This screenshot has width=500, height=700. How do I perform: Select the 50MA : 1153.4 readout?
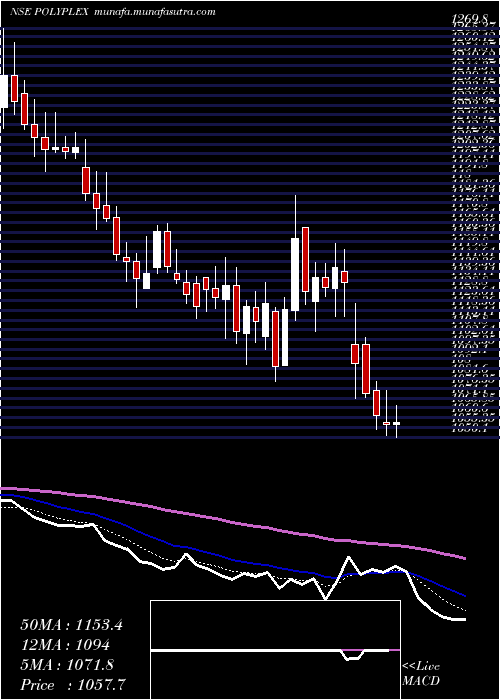(71, 625)
